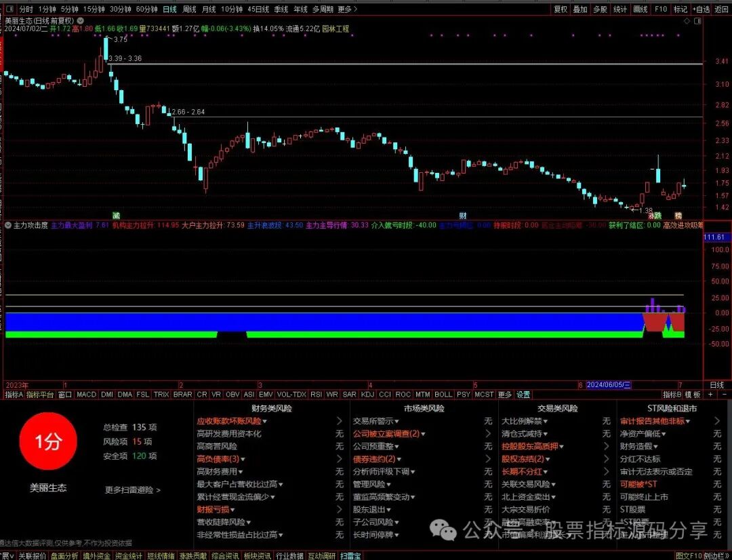The width and height of the screenshot is (732, 560).
Task: Click the diamond icon at chart top right
Action: [687, 21]
